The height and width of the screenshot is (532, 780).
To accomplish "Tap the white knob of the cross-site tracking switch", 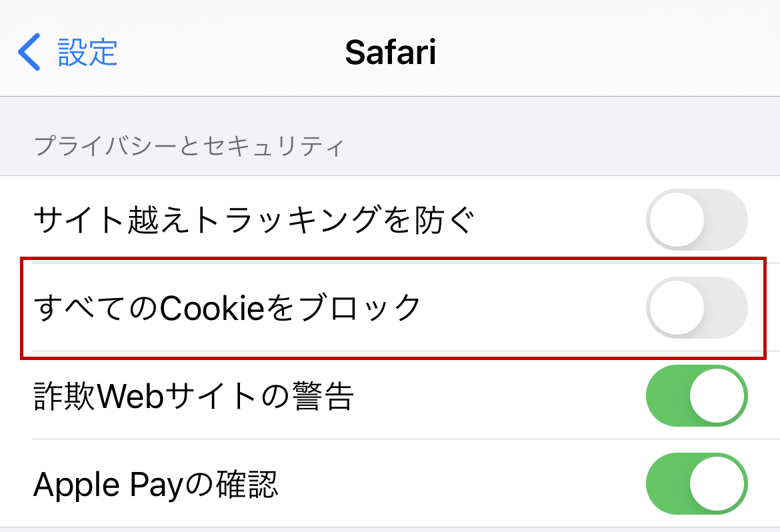I will point(677,219).
